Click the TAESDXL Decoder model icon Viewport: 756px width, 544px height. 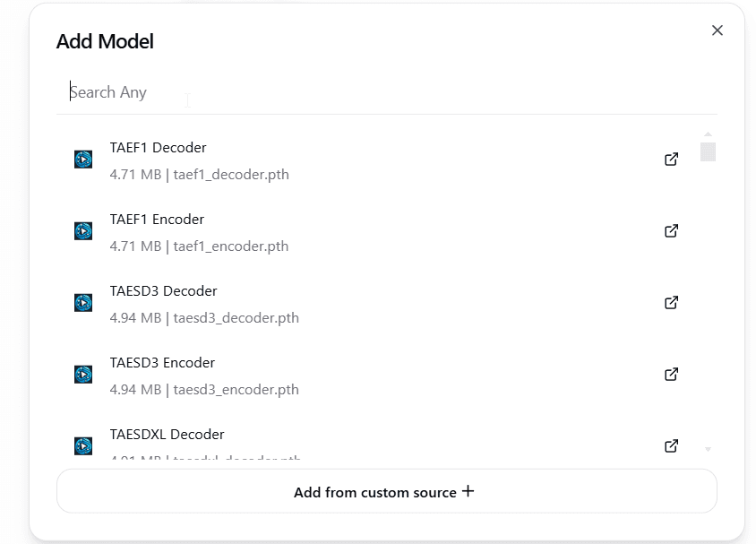click(x=83, y=445)
